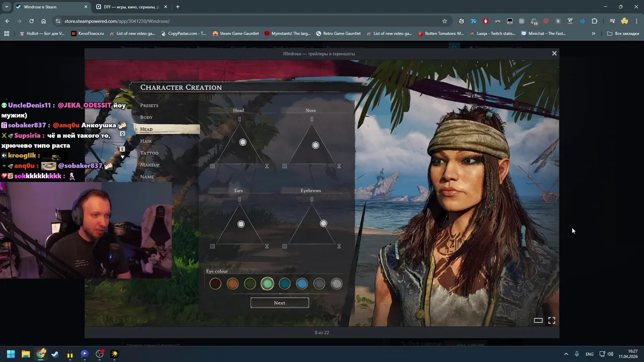Select the Head category
This screenshot has width=644, height=362.
tap(167, 129)
